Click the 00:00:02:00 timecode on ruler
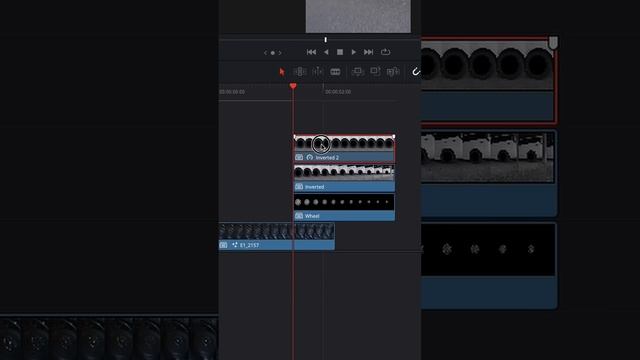640x360 pixels. pyautogui.click(x=338, y=92)
